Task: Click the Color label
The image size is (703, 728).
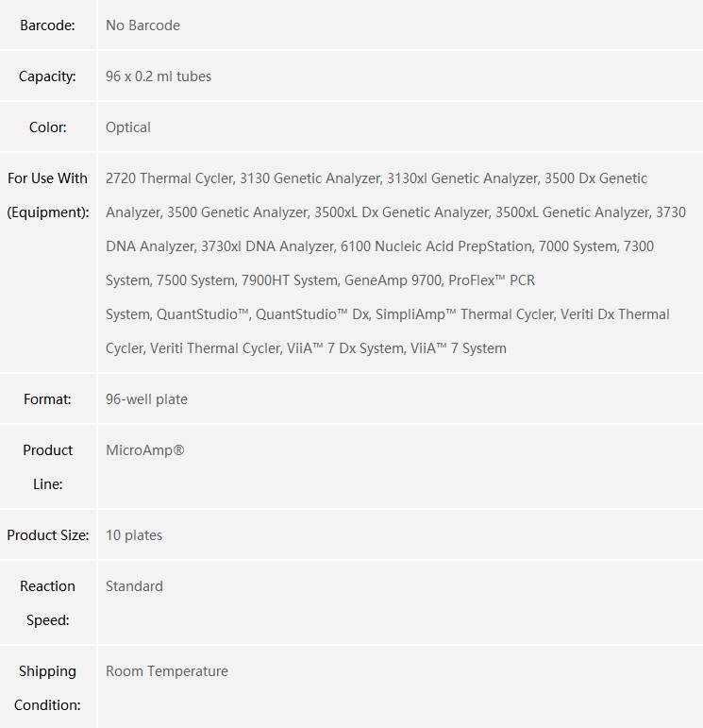Action: (48, 127)
